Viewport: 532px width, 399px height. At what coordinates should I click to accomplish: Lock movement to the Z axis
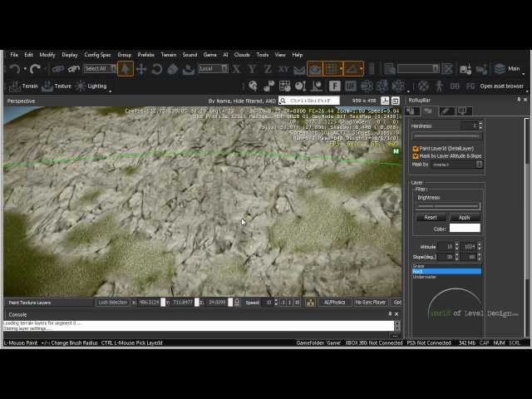(x=268, y=69)
